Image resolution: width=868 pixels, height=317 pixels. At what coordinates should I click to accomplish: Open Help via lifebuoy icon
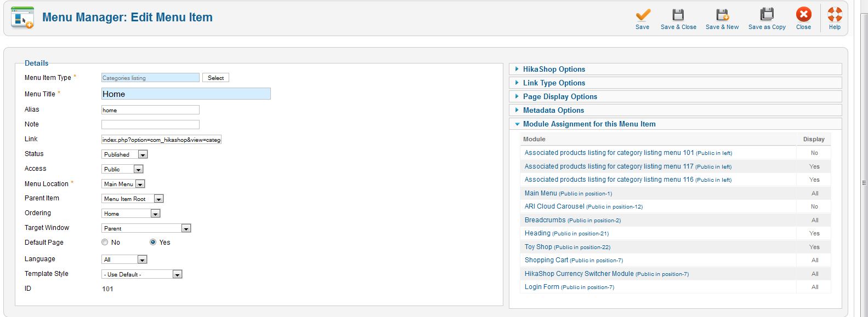coord(835,15)
